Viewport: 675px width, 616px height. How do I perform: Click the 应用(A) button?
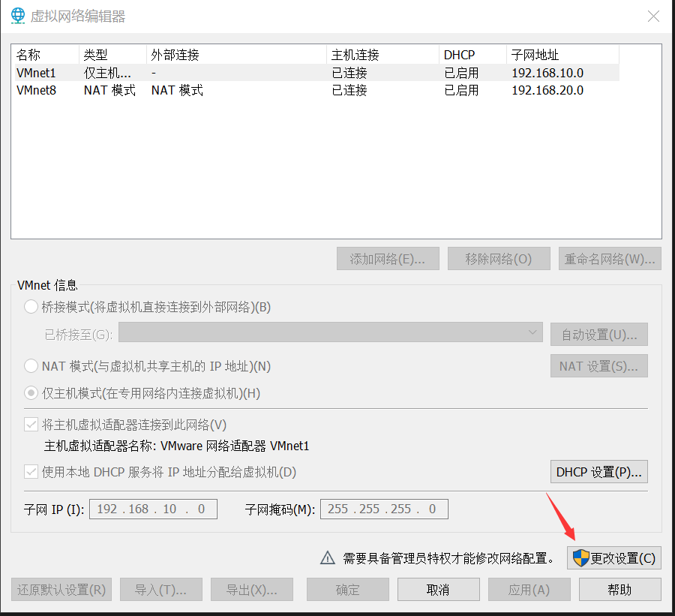(529, 589)
